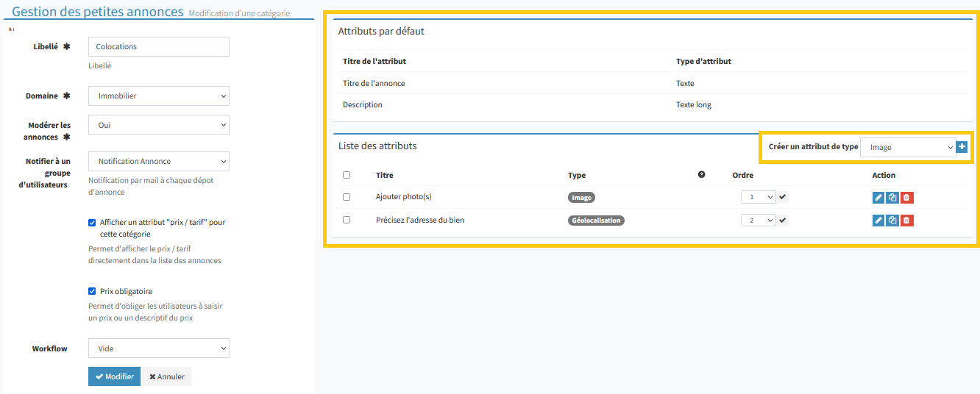The image size is (980, 394).
Task: Click the 'Action' column header
Action: (x=884, y=175)
